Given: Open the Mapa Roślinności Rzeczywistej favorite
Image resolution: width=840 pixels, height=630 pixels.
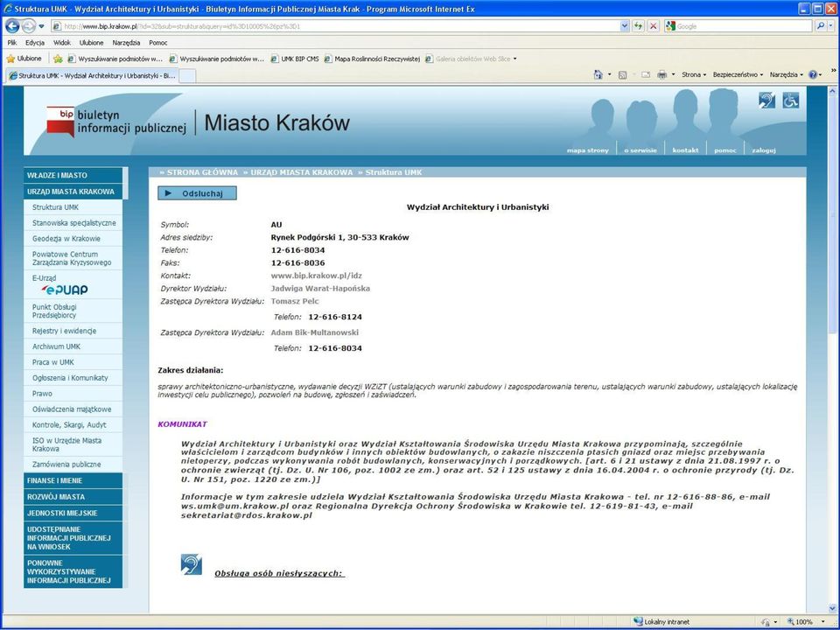Looking at the screenshot, I should (373, 59).
